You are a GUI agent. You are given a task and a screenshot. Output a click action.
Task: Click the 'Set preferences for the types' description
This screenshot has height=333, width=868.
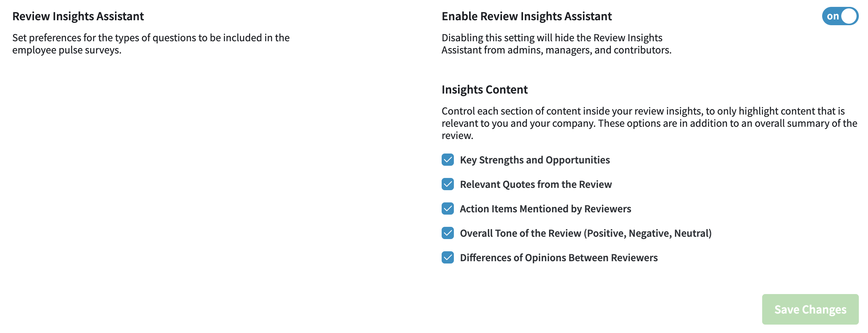click(x=151, y=44)
